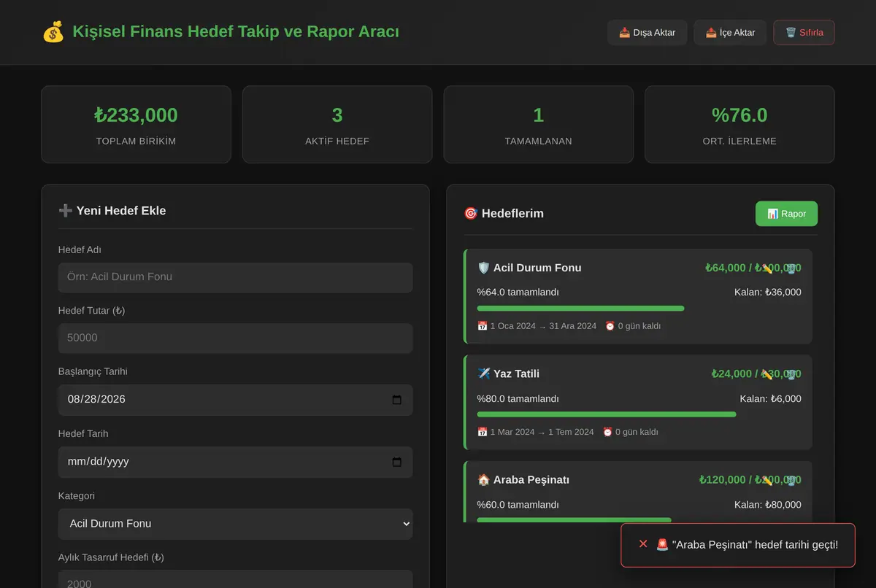Open Hedef Tarih calendar picker icon

(397, 462)
